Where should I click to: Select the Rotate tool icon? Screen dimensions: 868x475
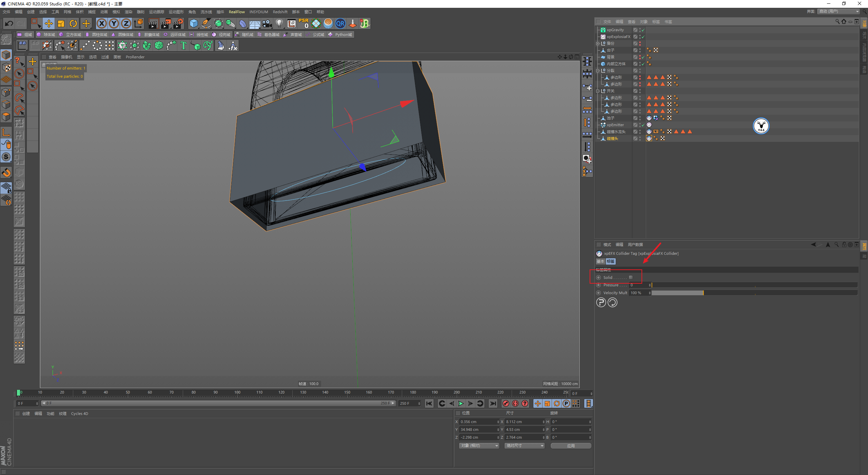click(x=73, y=23)
